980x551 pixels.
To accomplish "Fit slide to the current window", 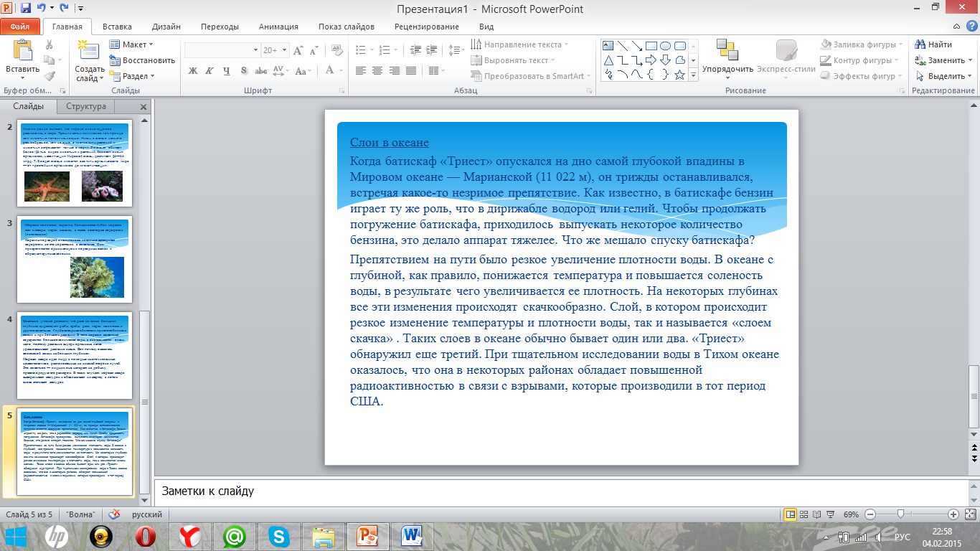I will click(969, 514).
